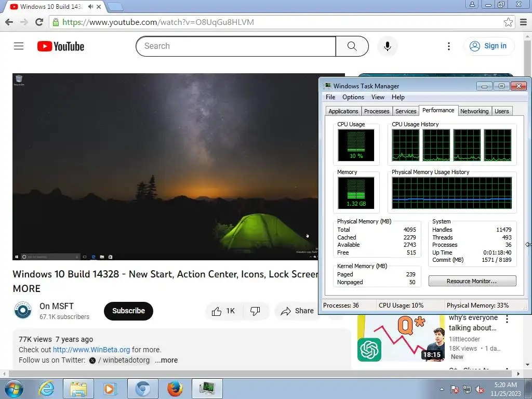The image size is (532, 399).
Task: Switch to Applications tab
Action: pos(343,111)
